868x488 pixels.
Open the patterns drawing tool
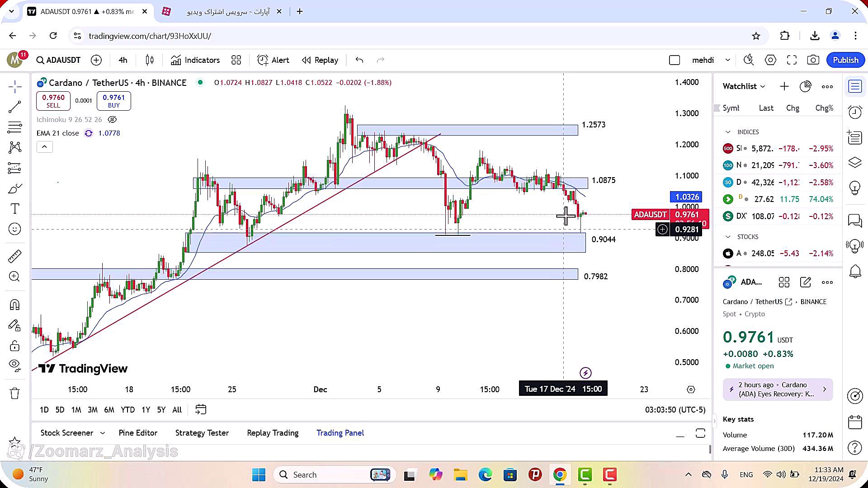15,147
